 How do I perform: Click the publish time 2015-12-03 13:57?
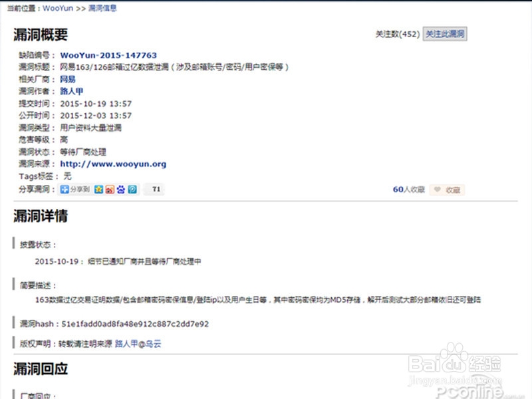click(x=96, y=116)
